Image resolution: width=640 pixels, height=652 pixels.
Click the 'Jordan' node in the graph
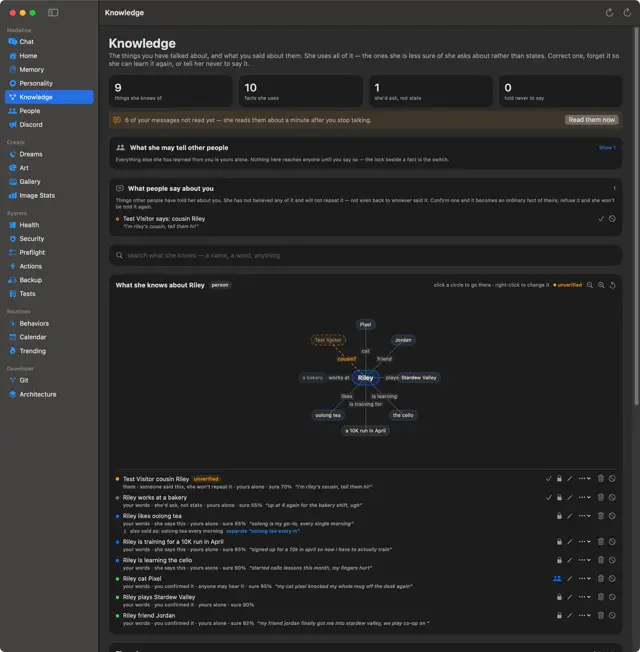[x=403, y=340]
